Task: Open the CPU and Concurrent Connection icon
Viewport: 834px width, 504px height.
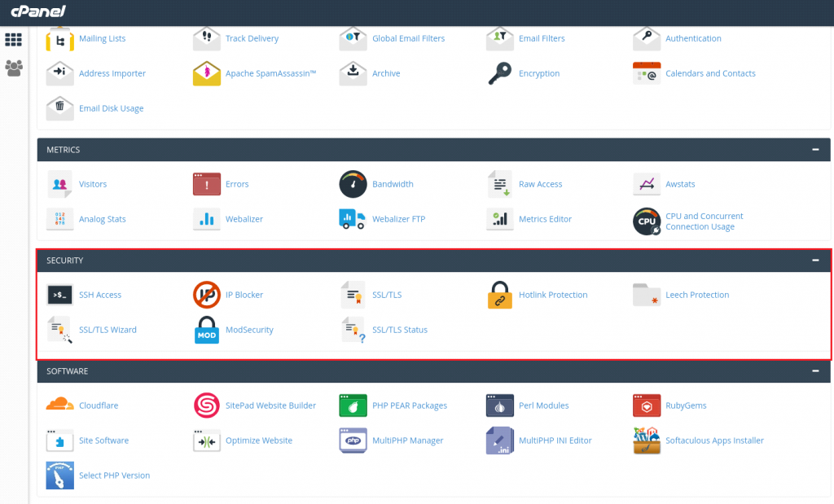Action: (647, 221)
